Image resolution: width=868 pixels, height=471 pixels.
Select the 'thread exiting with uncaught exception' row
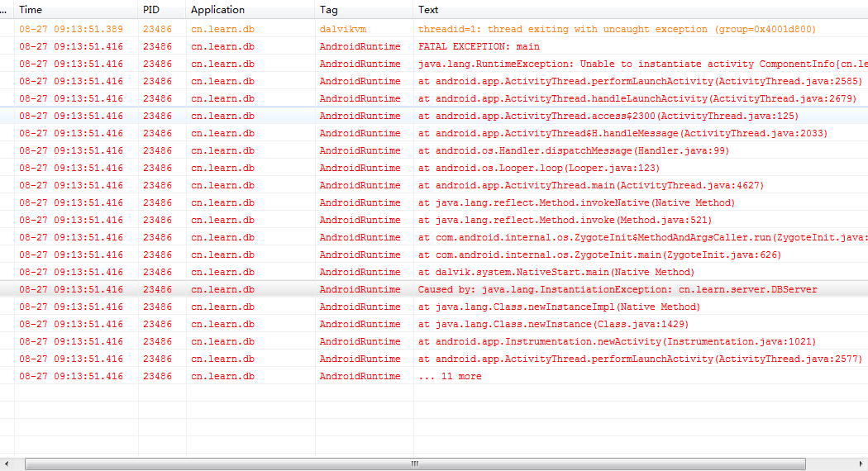[434, 29]
